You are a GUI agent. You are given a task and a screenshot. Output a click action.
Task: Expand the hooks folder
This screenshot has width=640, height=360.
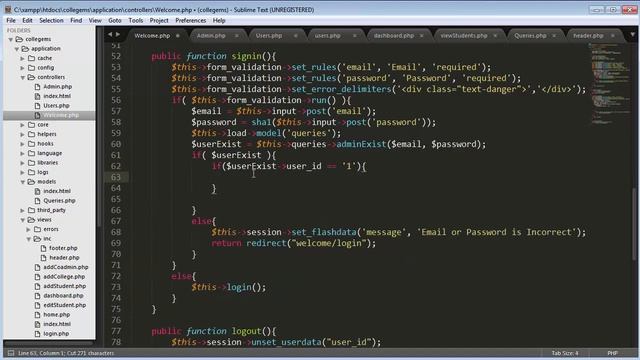tap(22, 144)
